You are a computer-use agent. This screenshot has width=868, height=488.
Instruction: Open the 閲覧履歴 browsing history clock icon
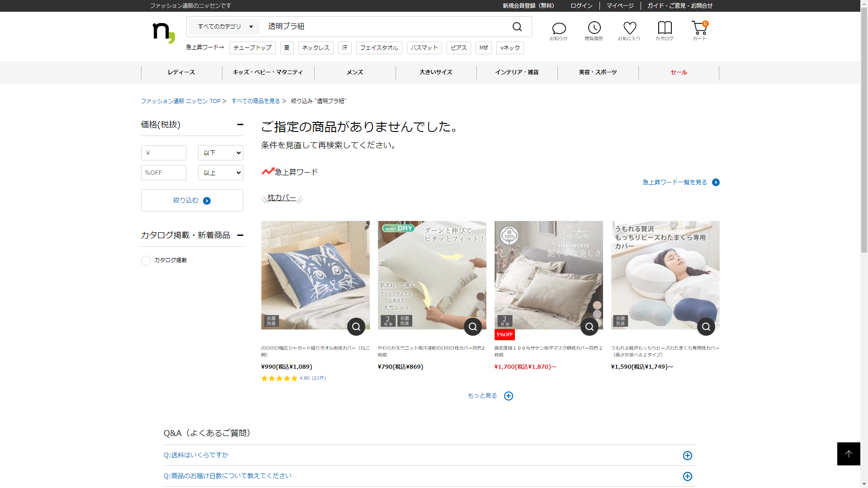594,28
